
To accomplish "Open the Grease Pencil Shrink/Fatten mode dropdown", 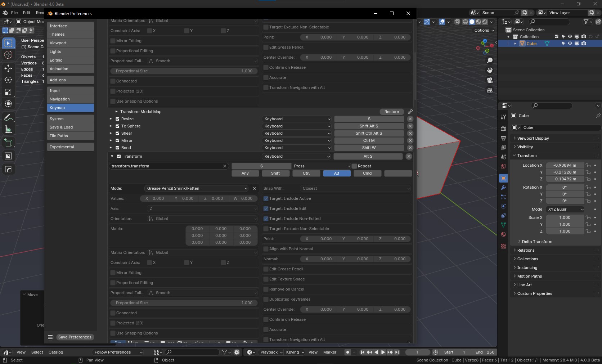I will (x=197, y=188).
